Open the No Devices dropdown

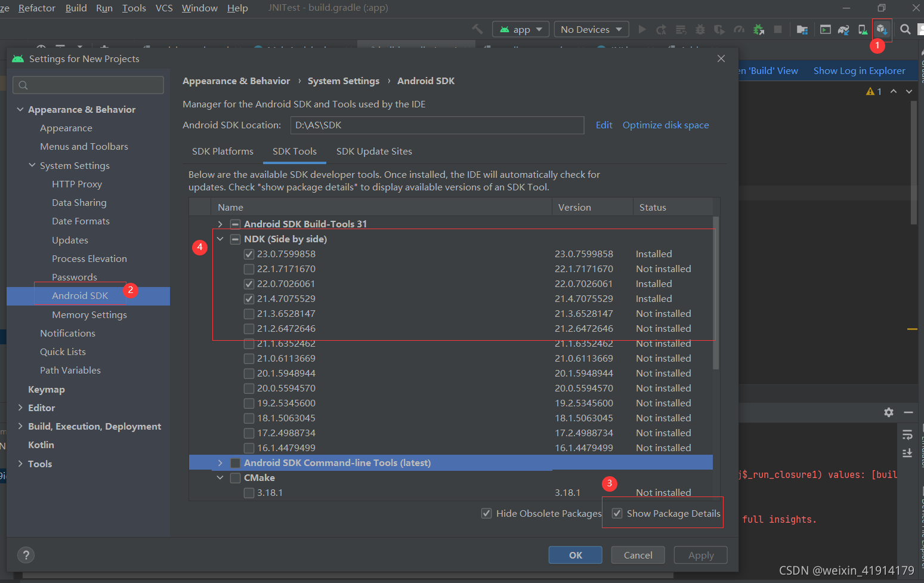point(592,29)
